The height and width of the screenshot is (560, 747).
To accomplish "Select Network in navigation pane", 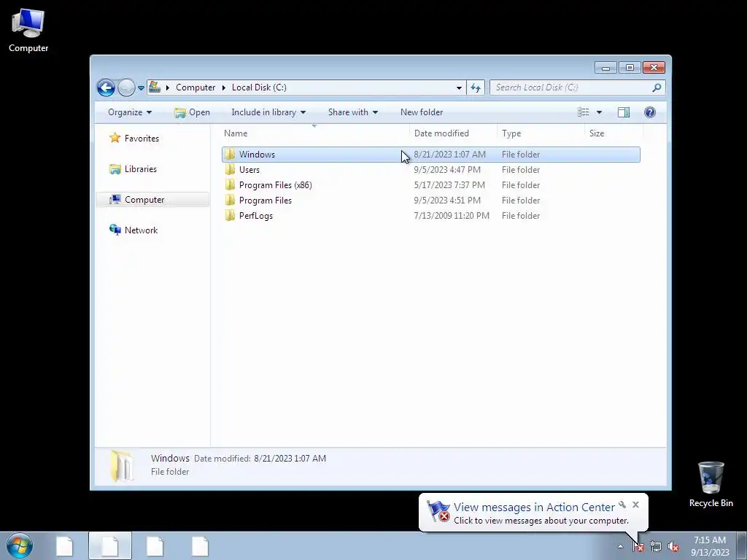I will pyautogui.click(x=141, y=230).
